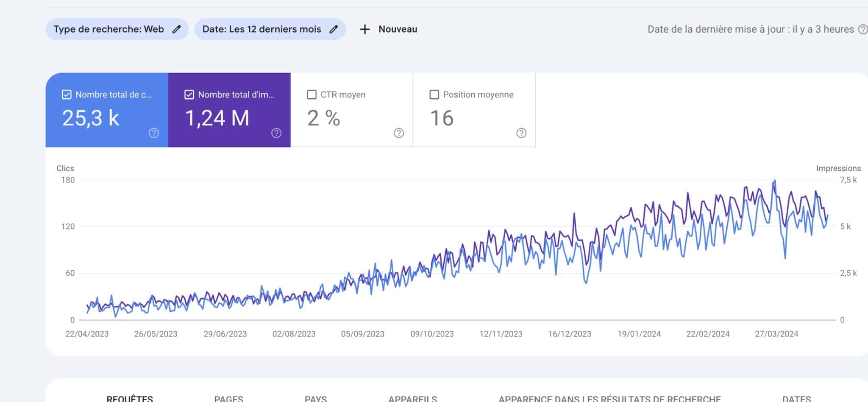Open help icon on total impressions card
This screenshot has height=402, width=868.
(276, 133)
